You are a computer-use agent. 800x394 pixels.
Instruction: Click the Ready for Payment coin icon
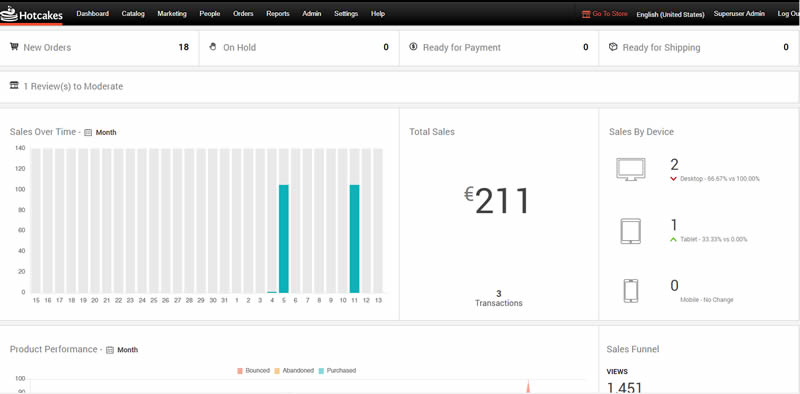[x=413, y=47]
